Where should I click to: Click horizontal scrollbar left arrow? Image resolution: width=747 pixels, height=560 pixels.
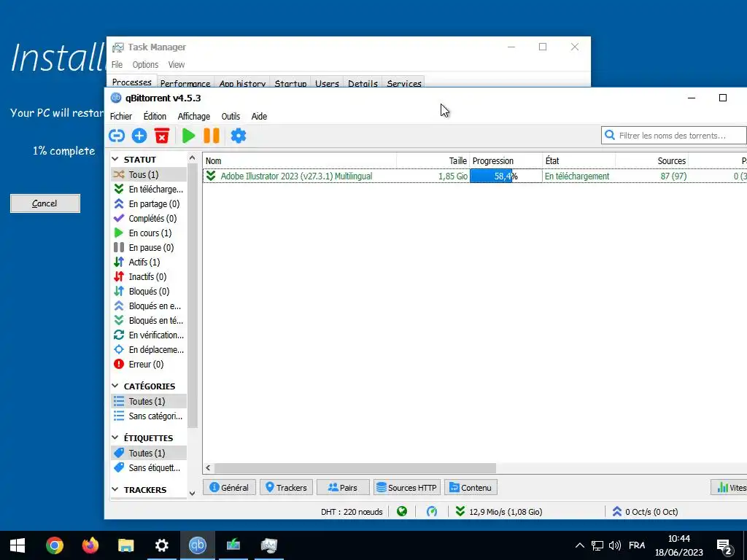tap(208, 468)
